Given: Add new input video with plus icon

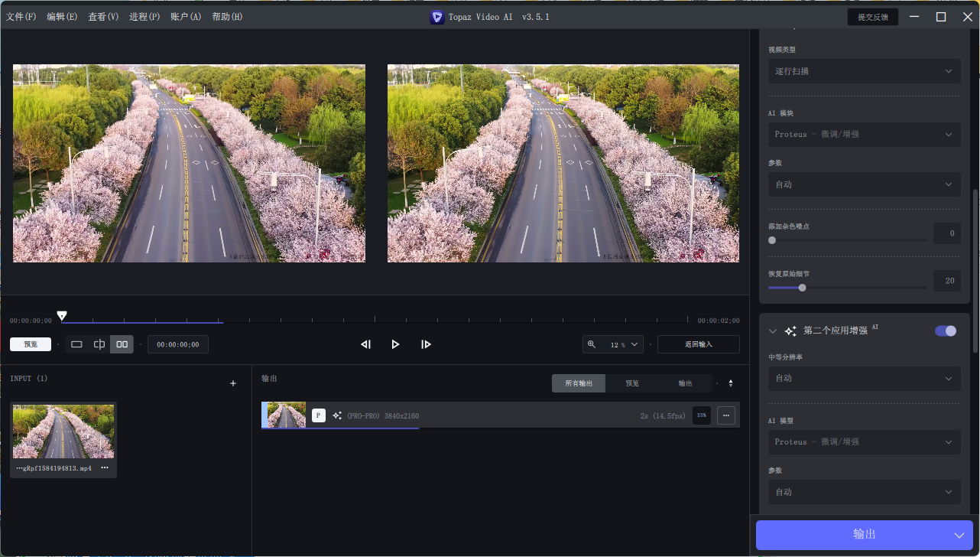Looking at the screenshot, I should coord(233,383).
